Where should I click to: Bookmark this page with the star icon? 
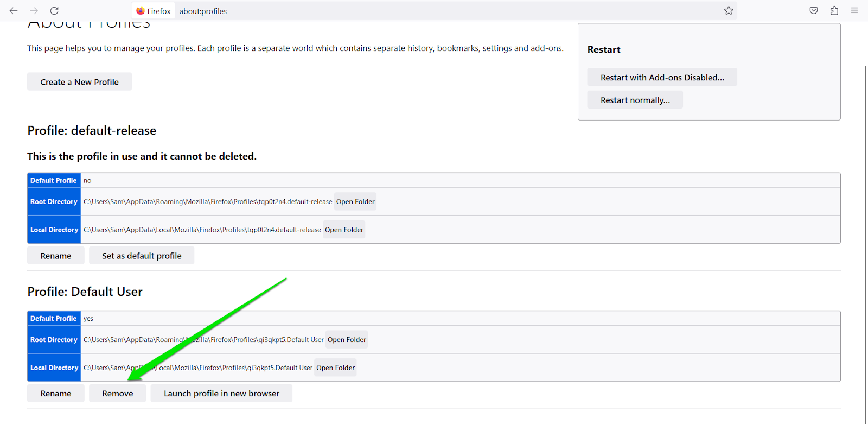[x=729, y=11]
